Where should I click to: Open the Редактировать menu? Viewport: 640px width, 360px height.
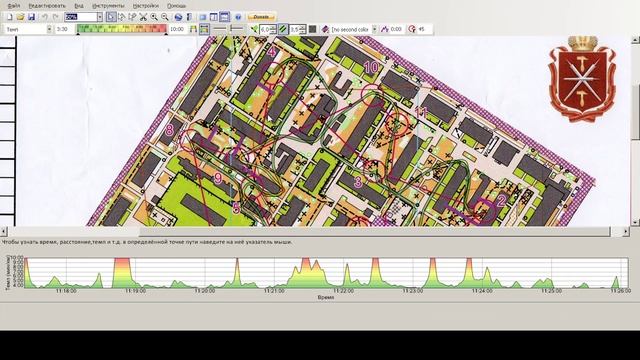pos(47,6)
